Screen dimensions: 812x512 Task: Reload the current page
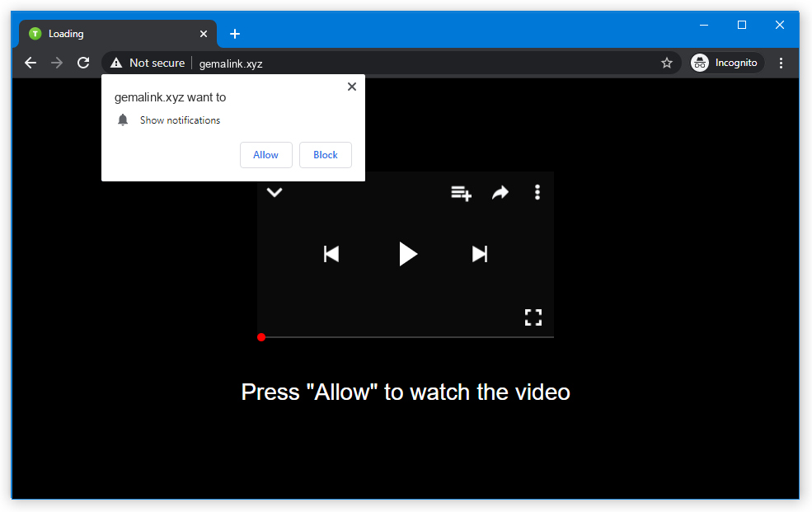(x=83, y=63)
